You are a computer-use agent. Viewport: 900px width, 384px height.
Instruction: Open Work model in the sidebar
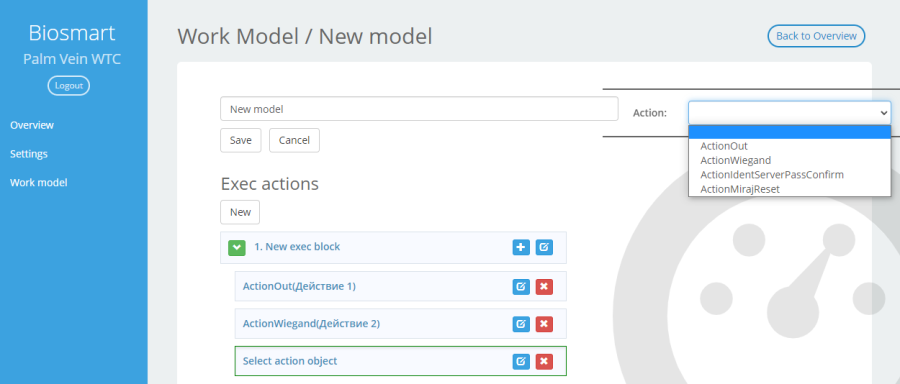38,183
